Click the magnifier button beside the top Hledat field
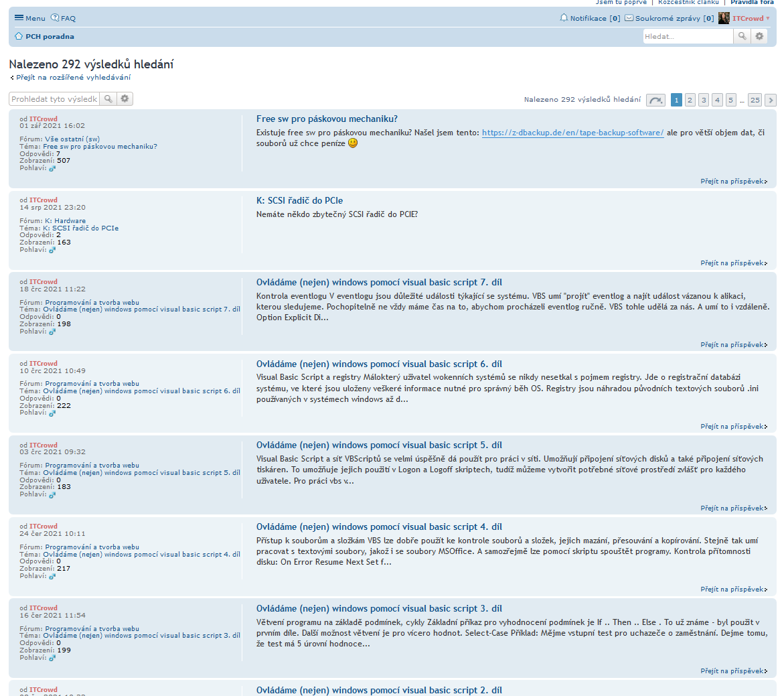This screenshot has height=696, width=784. 742,36
